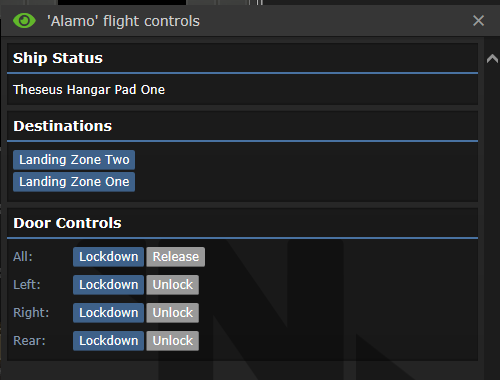
Task: Click the Destinations section header
Action: [62, 126]
